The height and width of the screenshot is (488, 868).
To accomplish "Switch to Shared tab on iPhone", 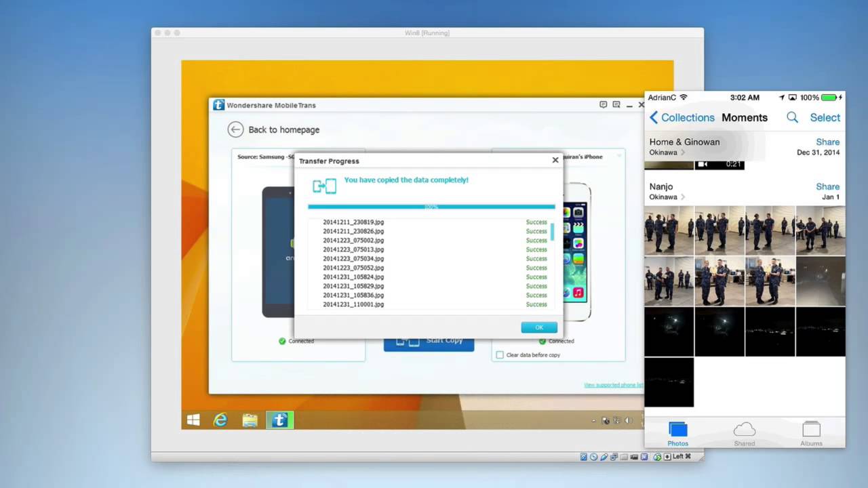I will 745,434.
